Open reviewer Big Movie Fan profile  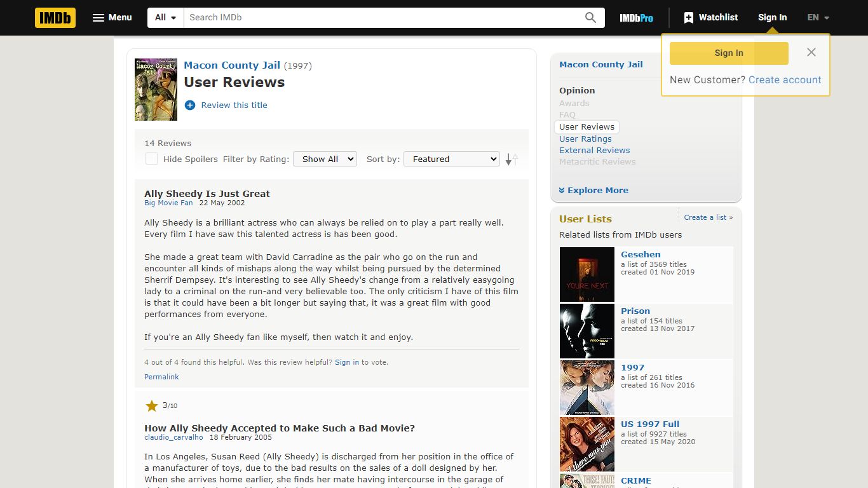coord(168,203)
